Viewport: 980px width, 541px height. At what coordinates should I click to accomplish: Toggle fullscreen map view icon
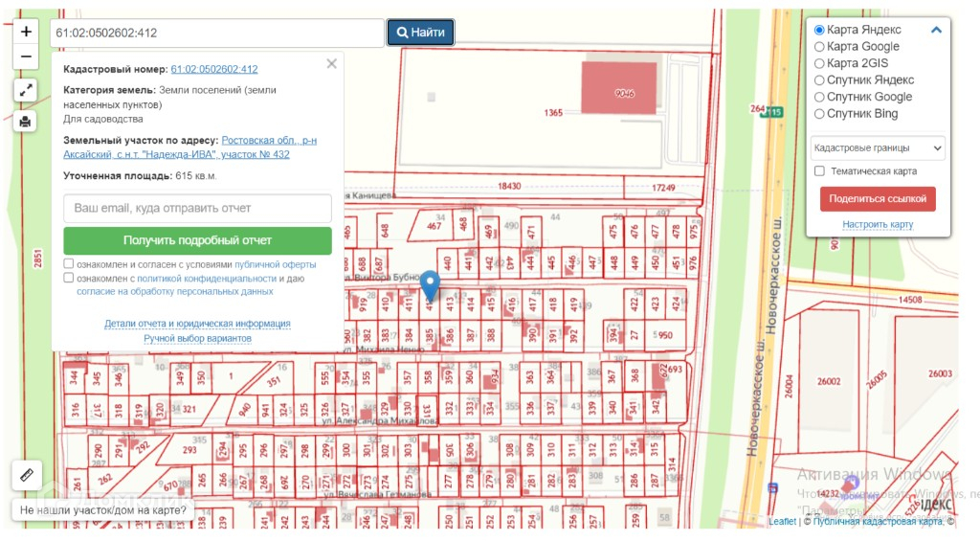(26, 91)
